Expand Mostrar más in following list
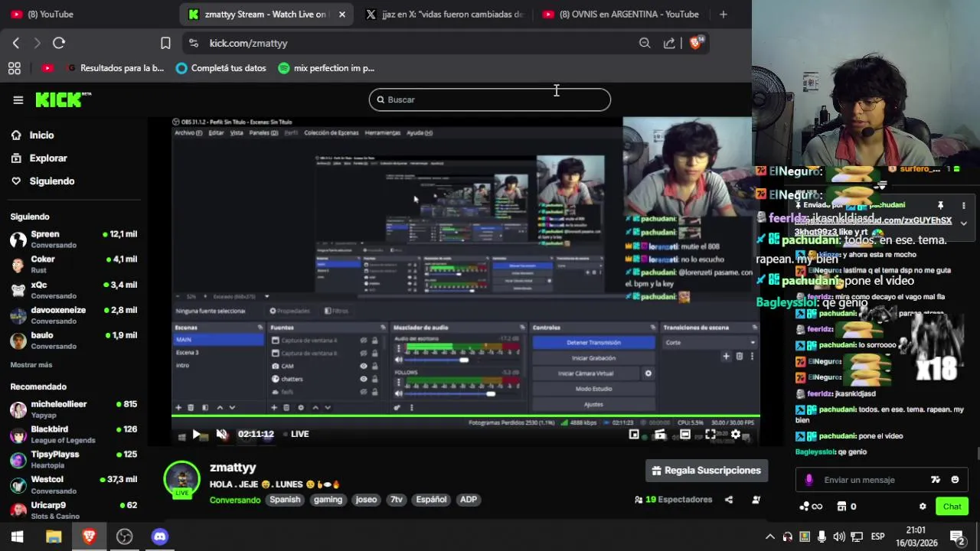This screenshot has height=551, width=980. (x=31, y=365)
